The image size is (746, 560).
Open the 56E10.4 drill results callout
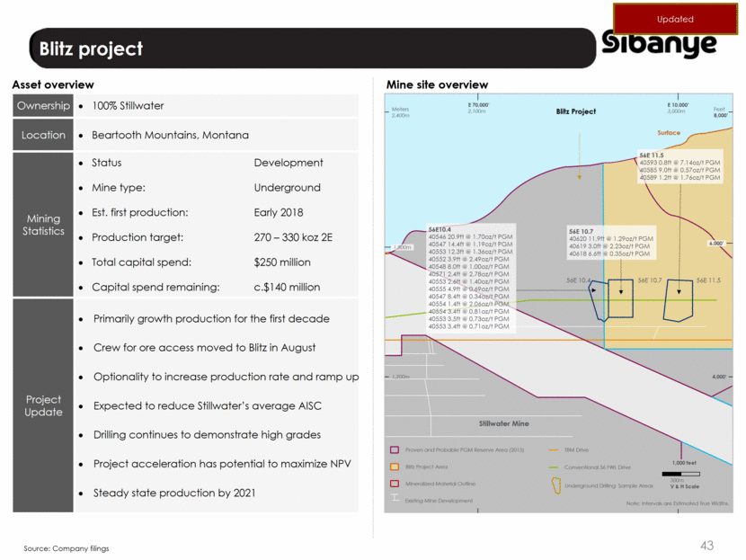pyautogui.click(x=467, y=276)
